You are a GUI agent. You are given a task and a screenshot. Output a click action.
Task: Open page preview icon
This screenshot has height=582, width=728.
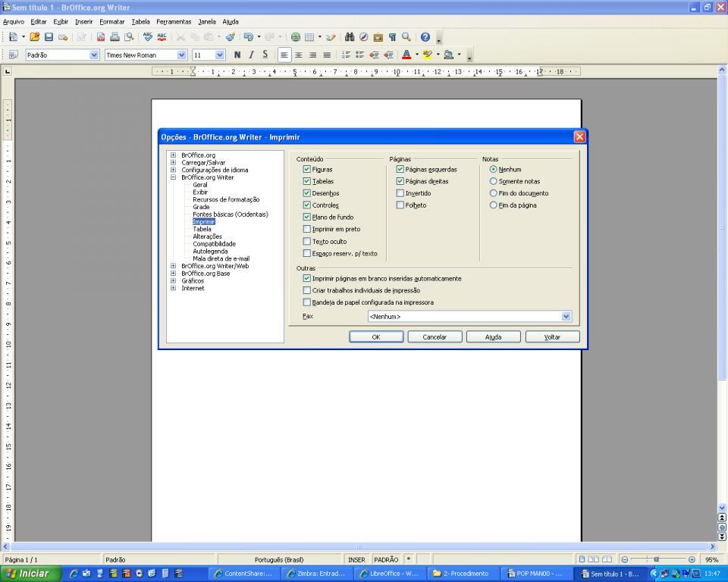129,37
